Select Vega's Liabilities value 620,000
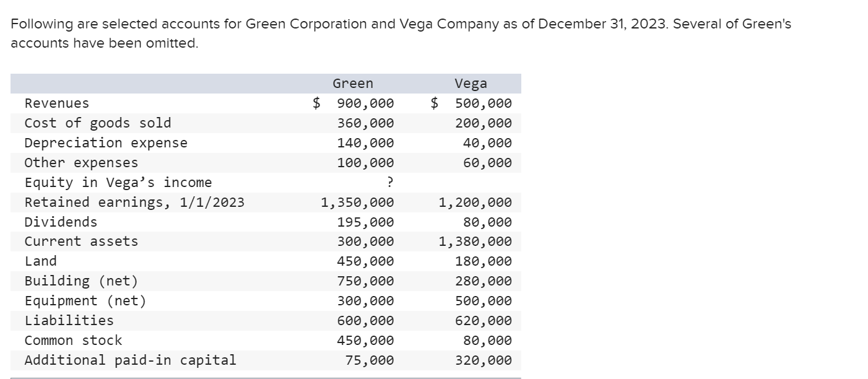868x379 pixels. click(x=484, y=321)
